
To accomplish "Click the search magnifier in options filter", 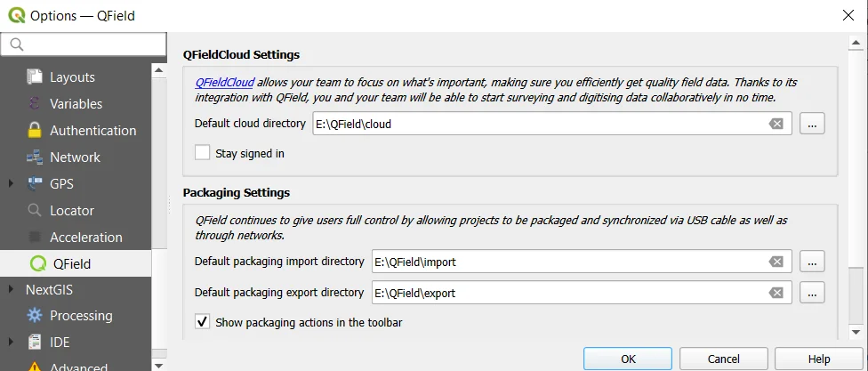I will point(17,44).
